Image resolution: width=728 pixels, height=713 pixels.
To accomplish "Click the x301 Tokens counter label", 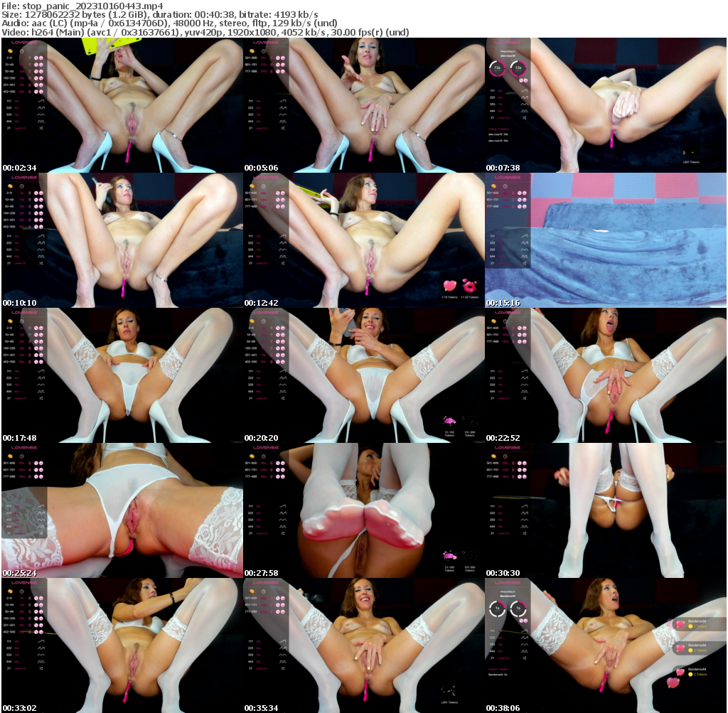I will pyautogui.click(x=691, y=163).
